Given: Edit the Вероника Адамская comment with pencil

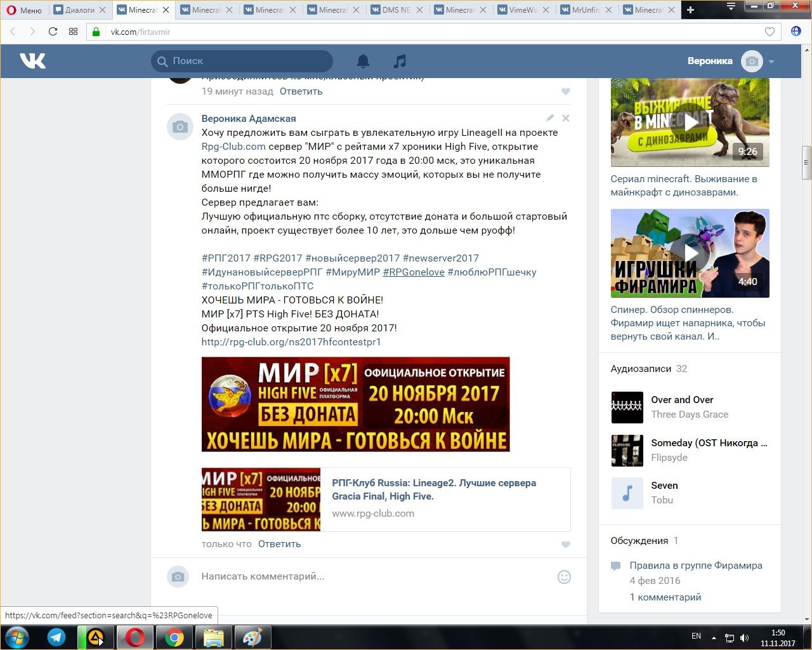Looking at the screenshot, I should tap(549, 118).
